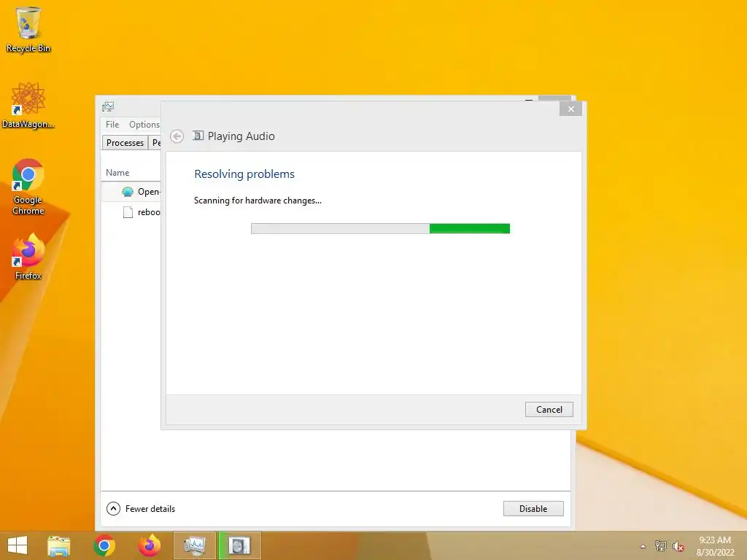Image resolution: width=747 pixels, height=560 pixels.
Task: Click the Windows Start button
Action: tap(18, 545)
